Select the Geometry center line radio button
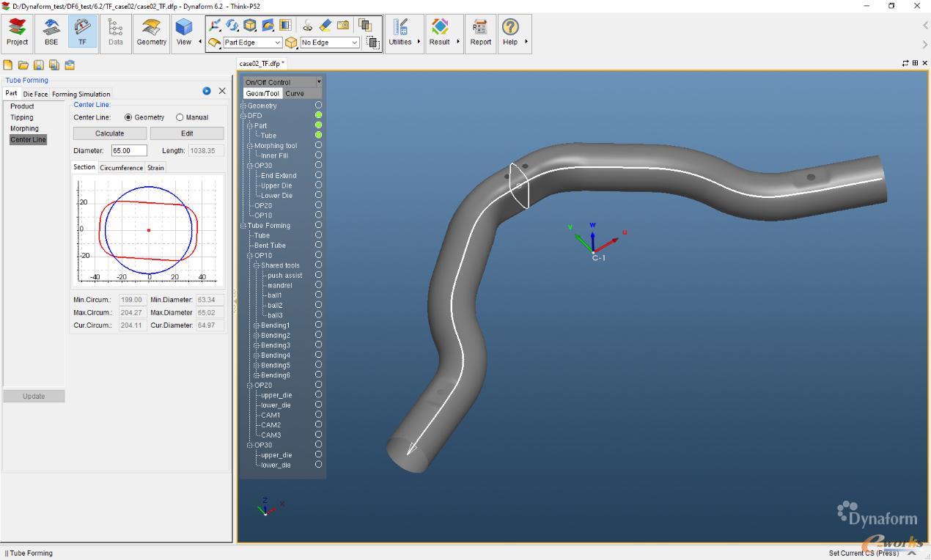This screenshot has width=931, height=560. click(128, 117)
